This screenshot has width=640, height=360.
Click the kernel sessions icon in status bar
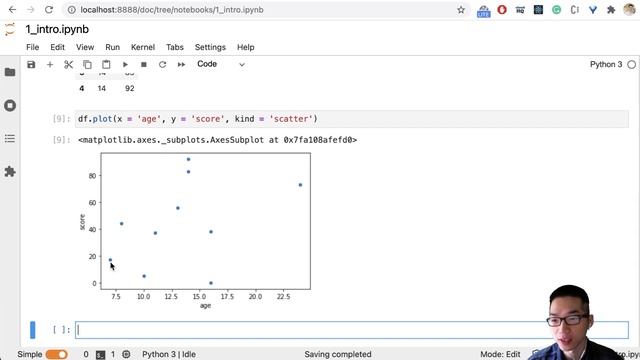click(126, 354)
